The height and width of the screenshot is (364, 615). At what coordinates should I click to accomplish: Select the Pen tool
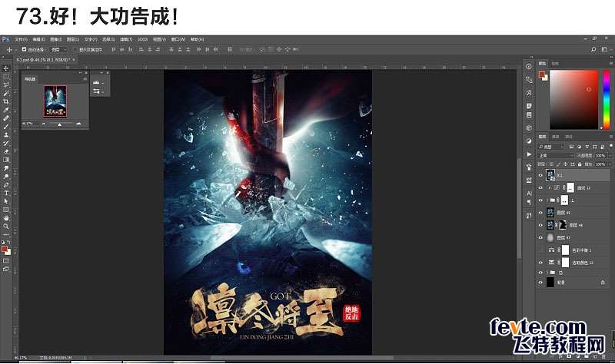[x=6, y=184]
